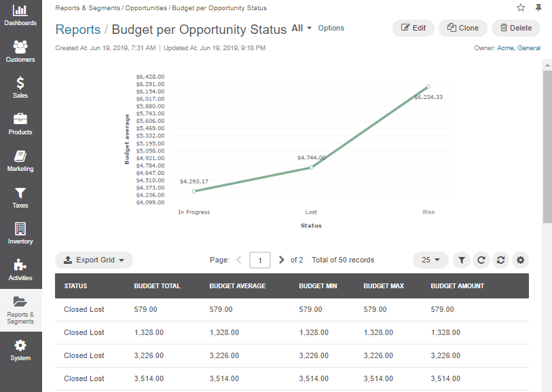Open the Activities puzzle icon
The width and height of the screenshot is (552, 392).
click(x=20, y=265)
